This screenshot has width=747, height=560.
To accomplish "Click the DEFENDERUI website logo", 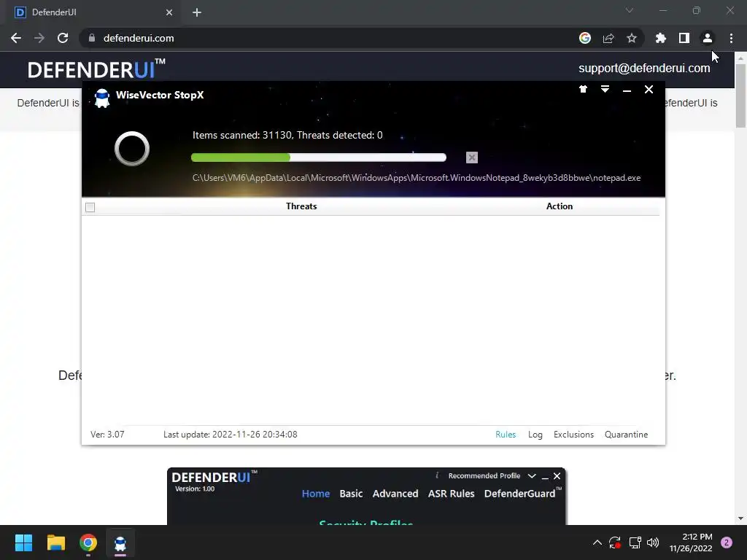I will (96, 69).
